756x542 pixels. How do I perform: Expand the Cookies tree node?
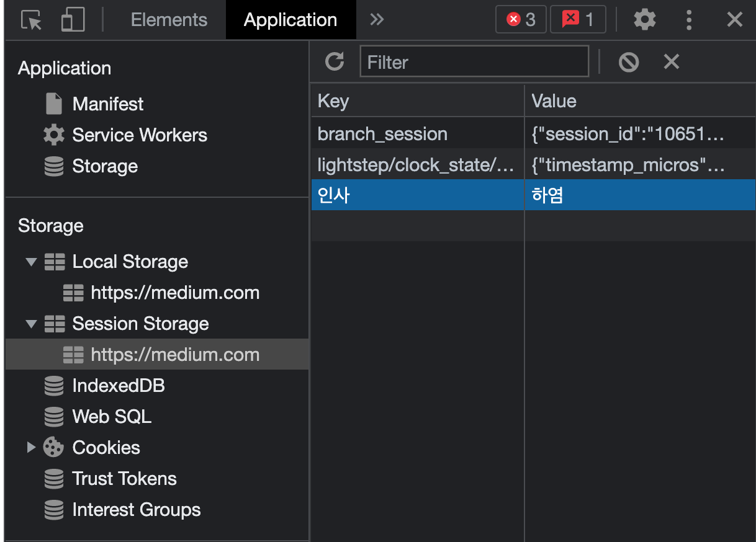[x=31, y=447]
